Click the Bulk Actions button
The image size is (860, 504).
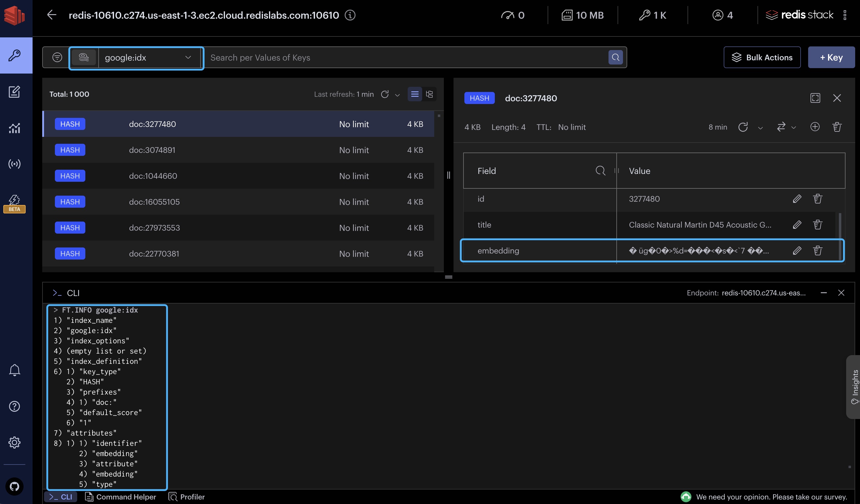click(x=762, y=57)
